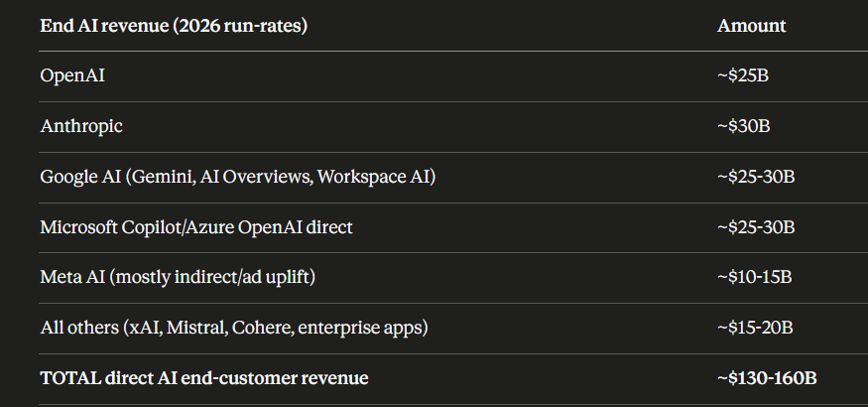Click the '~$130-160B' total amount
The width and height of the screenshot is (868, 407).
[x=767, y=378]
